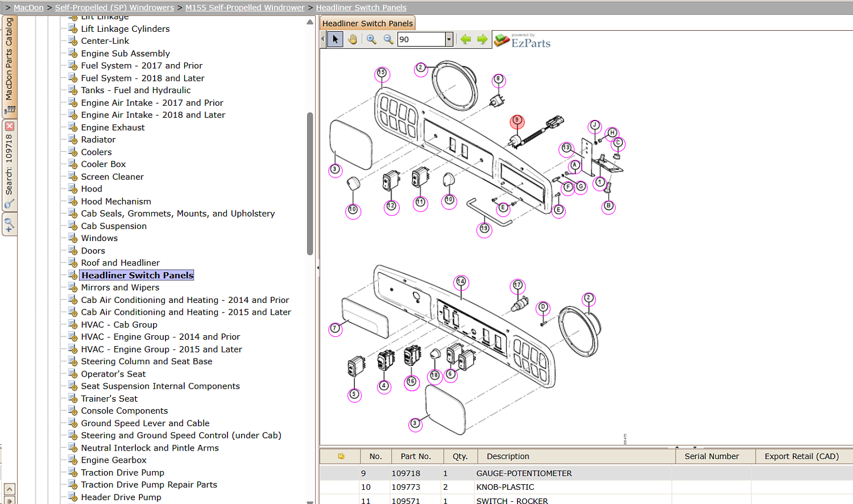Open the Self-Propelled (SP) Windrowers breadcrumb link
The width and height of the screenshot is (853, 504).
(x=114, y=7)
